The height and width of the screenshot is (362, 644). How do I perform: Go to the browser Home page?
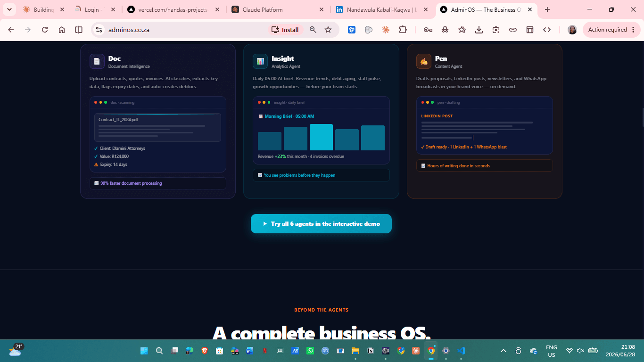[62, 30]
